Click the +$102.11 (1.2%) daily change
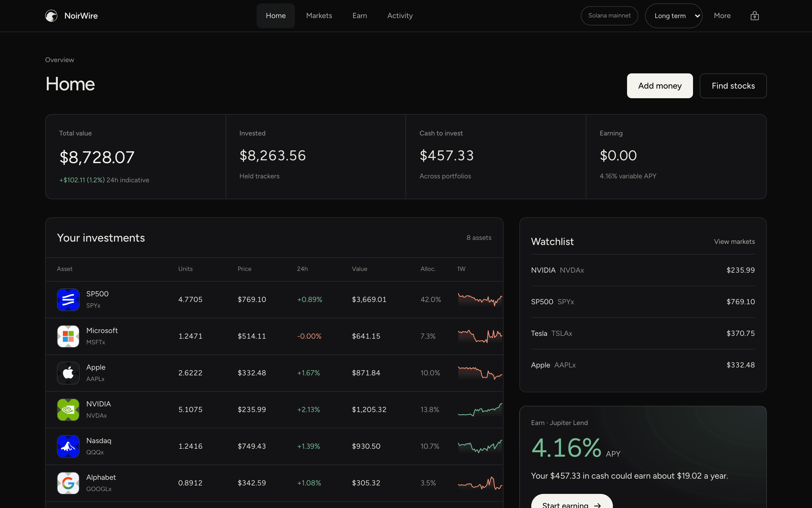Viewport: 812px width, 508px height. coord(82,180)
